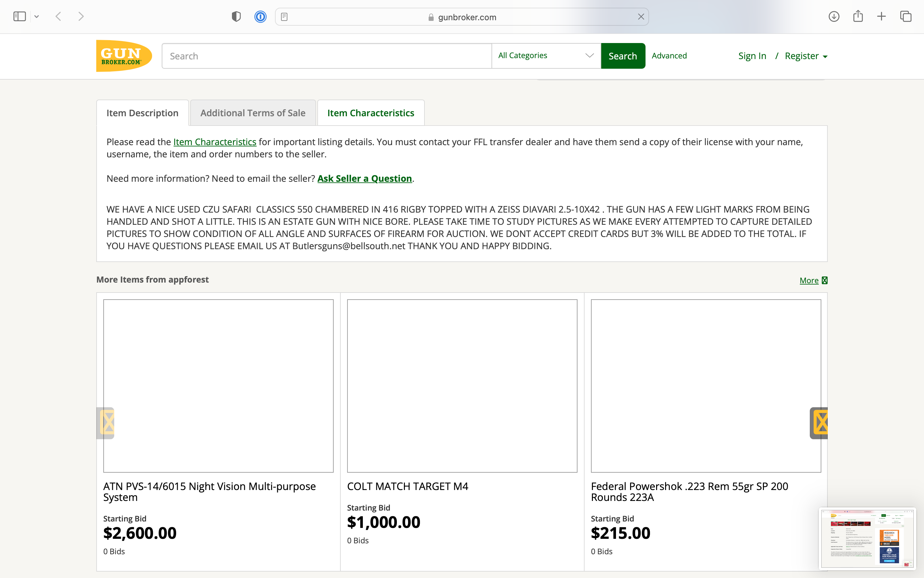924x578 pixels.
Task: Open the 1Password extension icon
Action: [261, 16]
